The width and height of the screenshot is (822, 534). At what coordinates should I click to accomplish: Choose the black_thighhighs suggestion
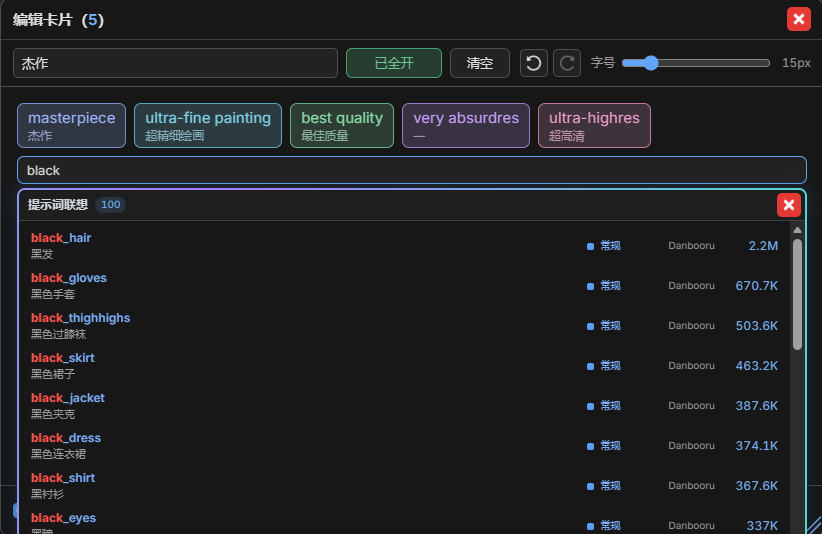point(404,325)
